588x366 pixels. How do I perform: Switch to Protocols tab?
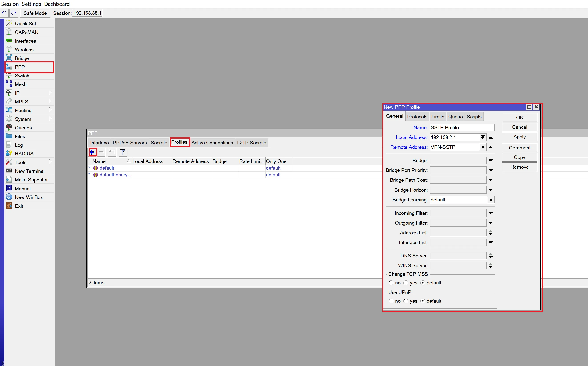coord(417,117)
